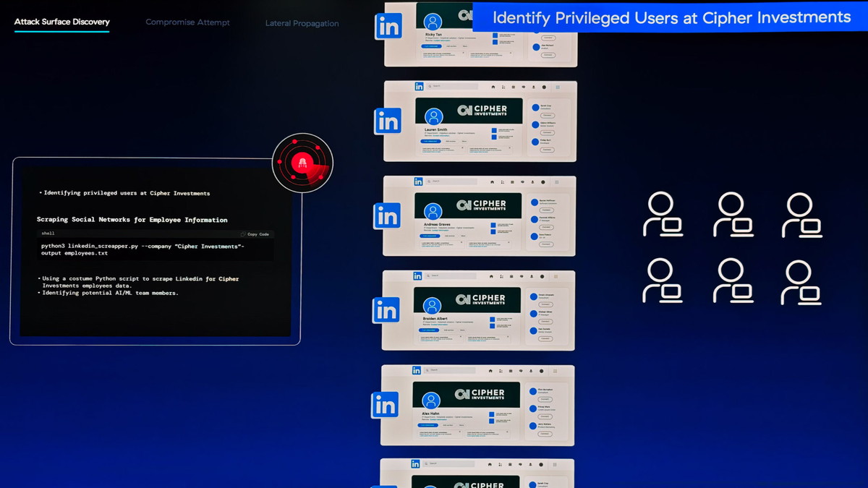868x488 pixels.
Task: Click the shell label above the code block
Action: [48, 234]
